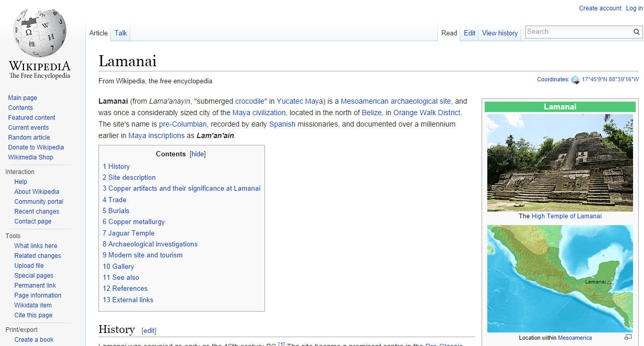The height and width of the screenshot is (346, 644).
Task: Open the Mesoamerica location map image
Action: (x=560, y=278)
